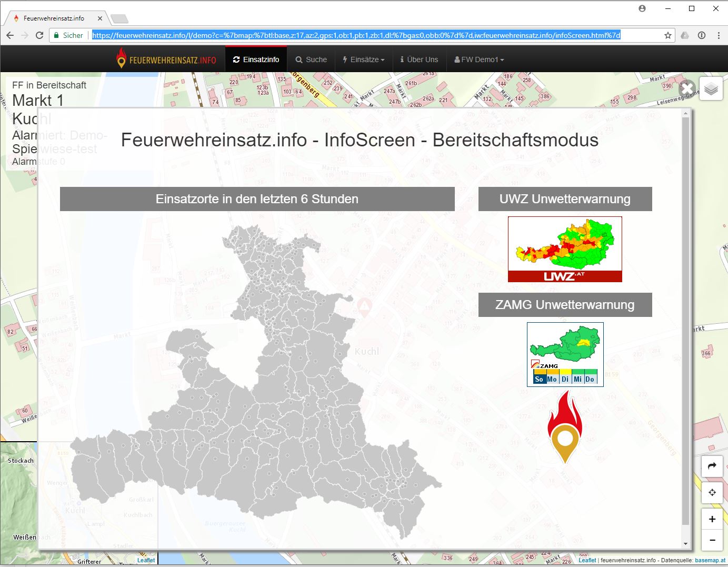Close the InfoScreen overlay with the X

coord(686,89)
